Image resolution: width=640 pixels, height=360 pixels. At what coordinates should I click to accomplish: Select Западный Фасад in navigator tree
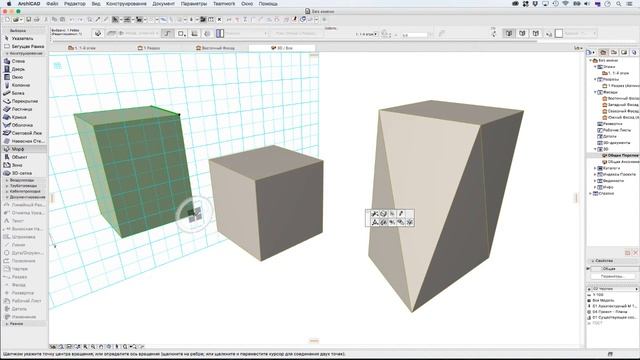pyautogui.click(x=620, y=105)
